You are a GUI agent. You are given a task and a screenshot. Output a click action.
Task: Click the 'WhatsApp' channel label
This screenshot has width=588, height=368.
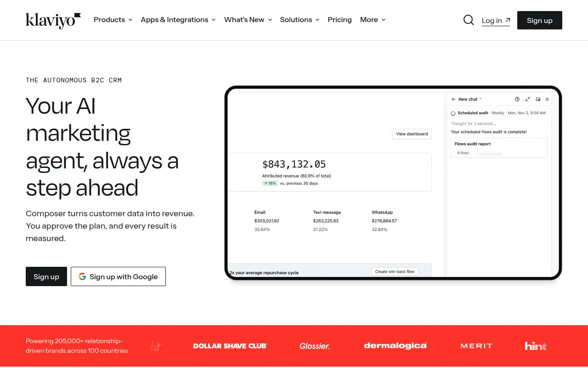[382, 213]
